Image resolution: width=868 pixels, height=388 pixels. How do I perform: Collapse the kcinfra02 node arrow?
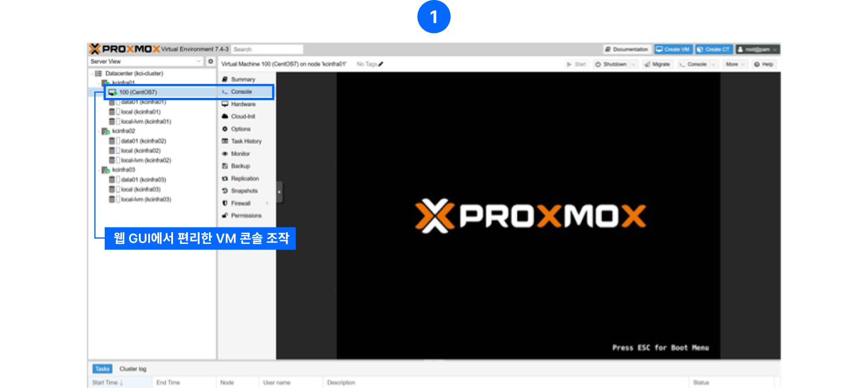(x=98, y=131)
